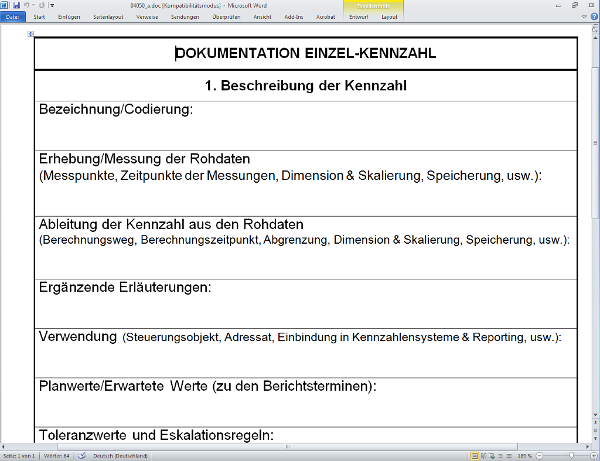Click the word count in the status bar
The image size is (600, 461).
58,455
